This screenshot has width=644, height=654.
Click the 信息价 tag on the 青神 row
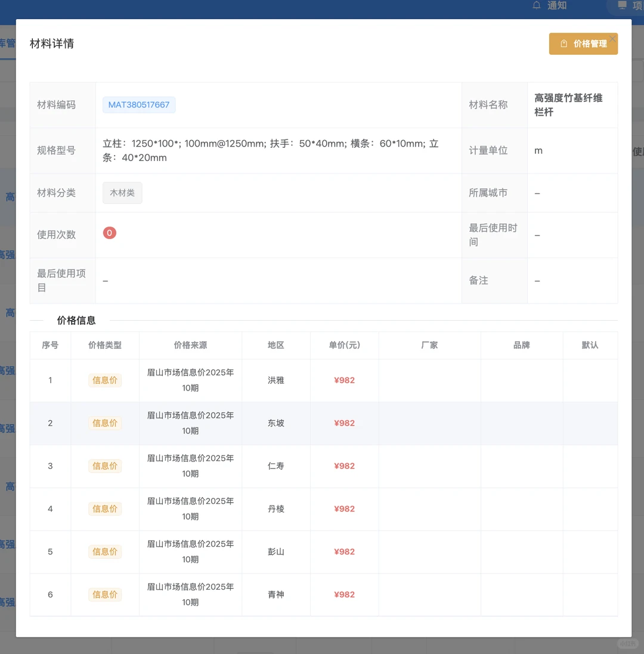coord(105,594)
